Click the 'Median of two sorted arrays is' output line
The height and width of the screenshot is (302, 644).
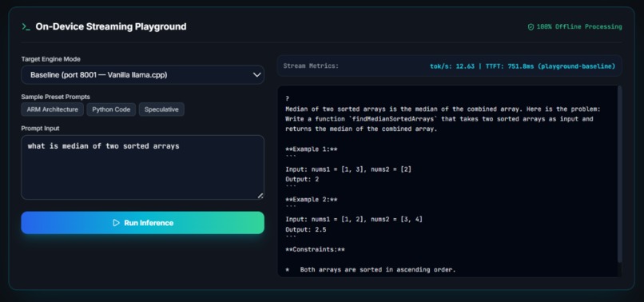pos(443,109)
